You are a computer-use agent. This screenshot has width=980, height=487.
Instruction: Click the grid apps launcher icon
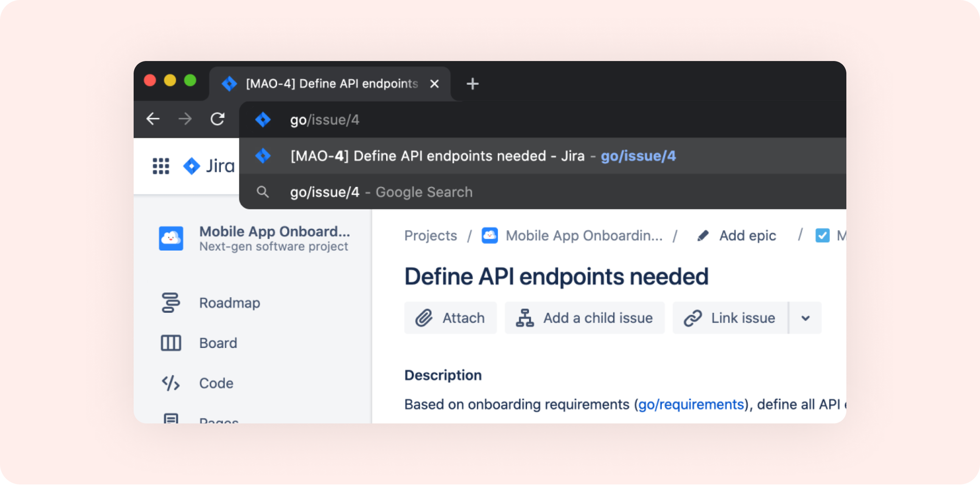[161, 165]
